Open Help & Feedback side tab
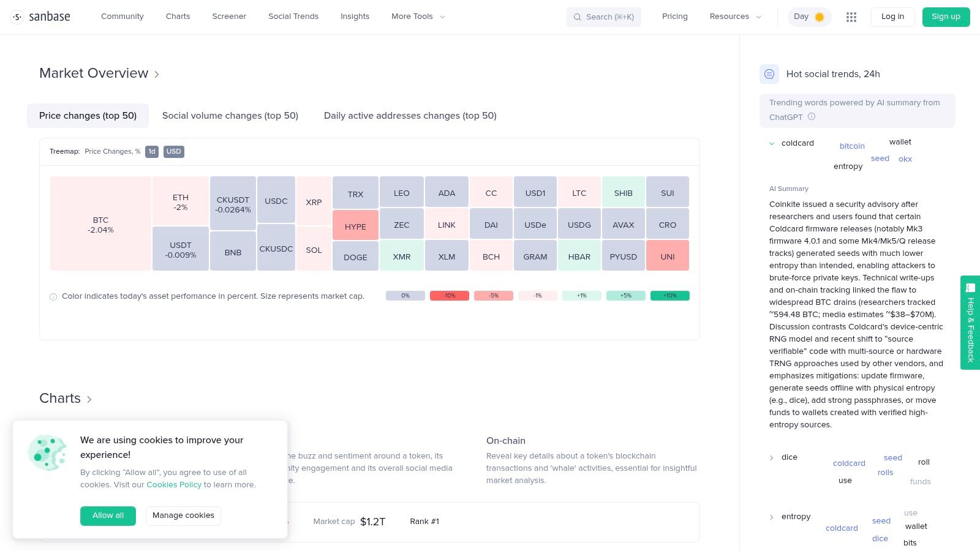Image resolution: width=980 pixels, height=551 pixels. coord(970,323)
